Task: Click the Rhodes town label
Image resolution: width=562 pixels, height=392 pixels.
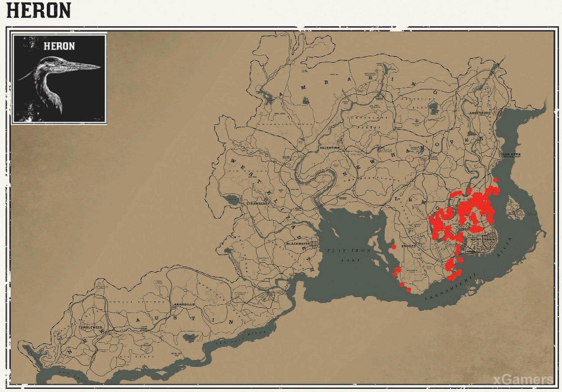Action: click(x=408, y=246)
